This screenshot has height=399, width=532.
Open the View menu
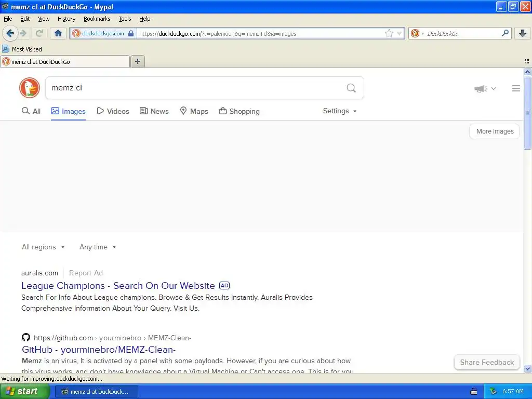[44, 19]
